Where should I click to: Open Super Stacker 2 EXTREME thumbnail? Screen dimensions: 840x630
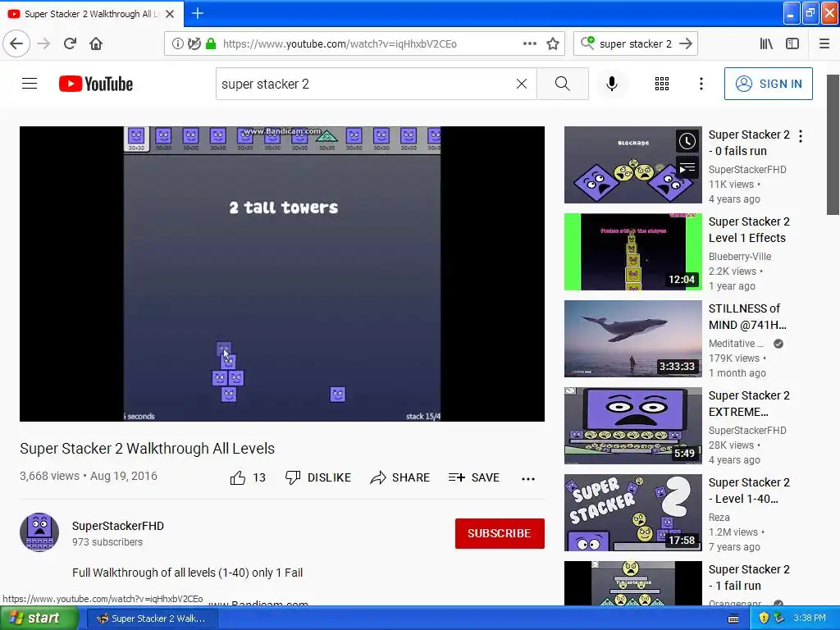tap(632, 426)
